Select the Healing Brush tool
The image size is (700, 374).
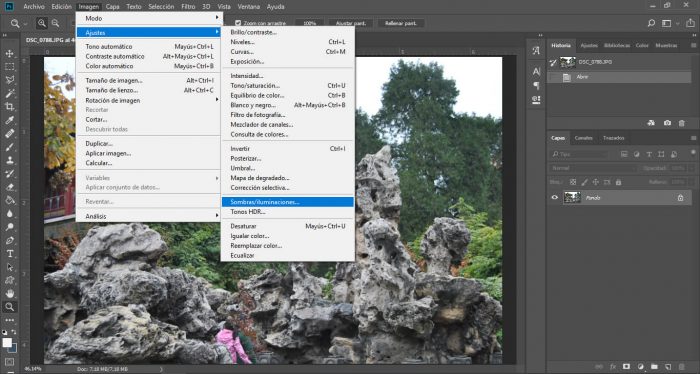point(9,133)
